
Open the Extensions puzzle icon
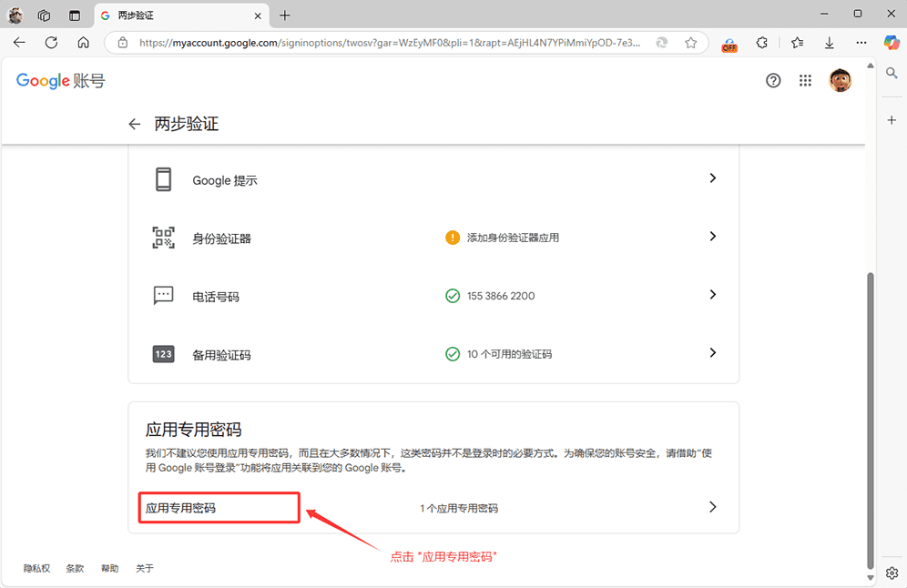762,42
